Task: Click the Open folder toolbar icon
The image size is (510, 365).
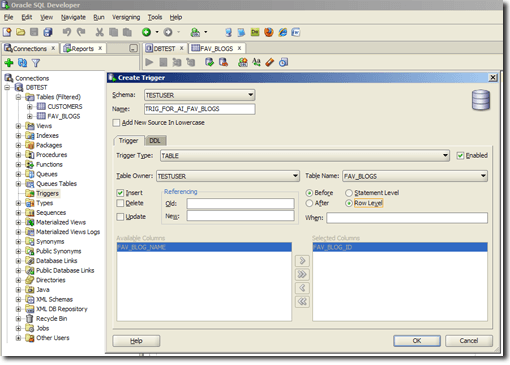Action: point(21,32)
